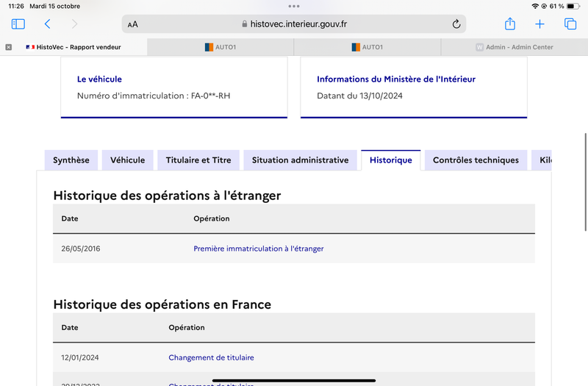Click the Historique des opérations à l'étranger heading
This screenshot has width=588, height=386.
tap(167, 196)
